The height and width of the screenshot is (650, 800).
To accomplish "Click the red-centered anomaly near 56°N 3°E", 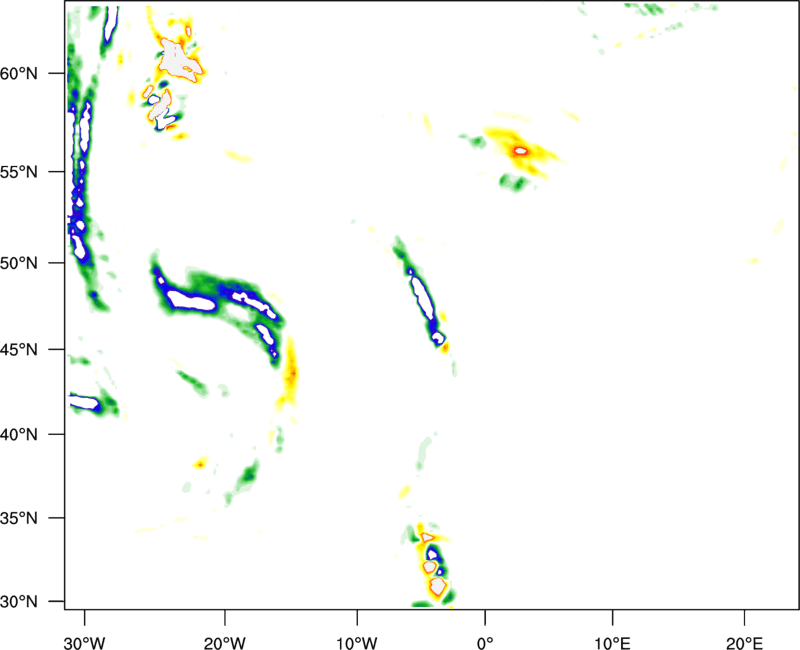I will tap(521, 151).
